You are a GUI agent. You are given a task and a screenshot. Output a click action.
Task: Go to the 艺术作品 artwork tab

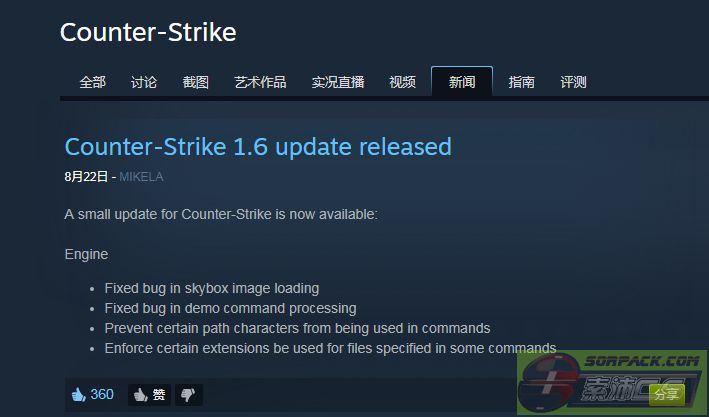point(260,82)
